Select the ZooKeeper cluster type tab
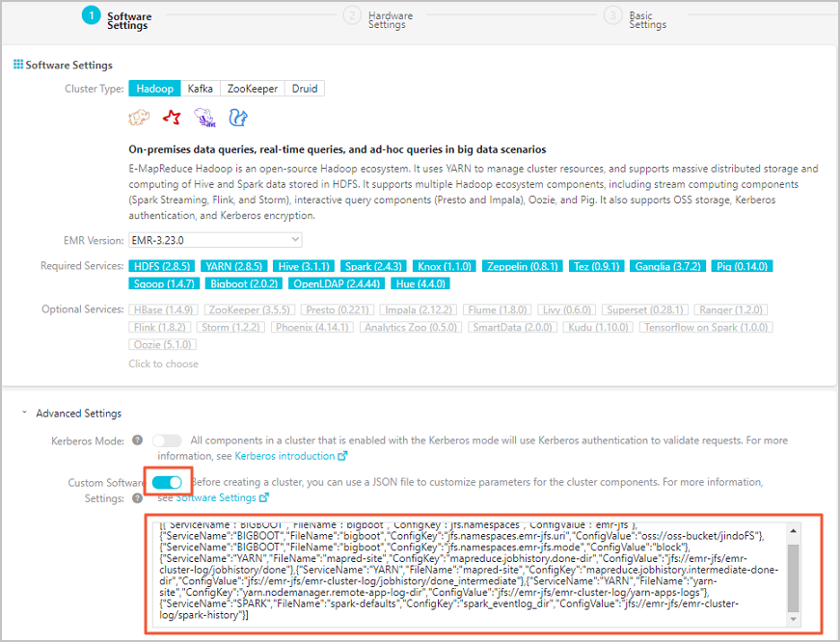The height and width of the screenshot is (642, 840). tap(253, 88)
